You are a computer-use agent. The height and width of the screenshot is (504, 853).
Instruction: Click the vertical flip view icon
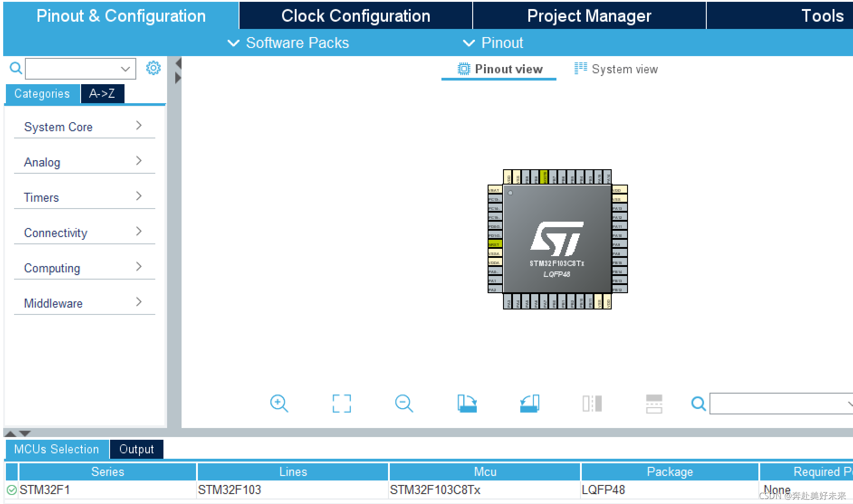click(592, 404)
